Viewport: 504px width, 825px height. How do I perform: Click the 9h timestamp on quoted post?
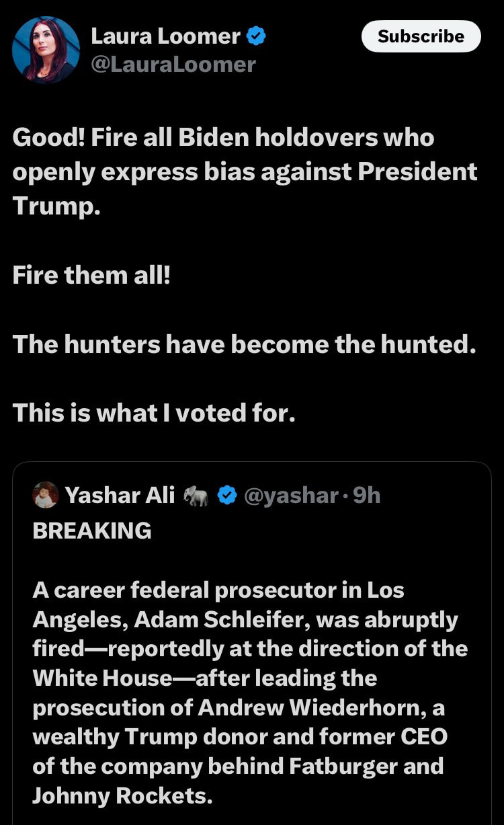(367, 496)
